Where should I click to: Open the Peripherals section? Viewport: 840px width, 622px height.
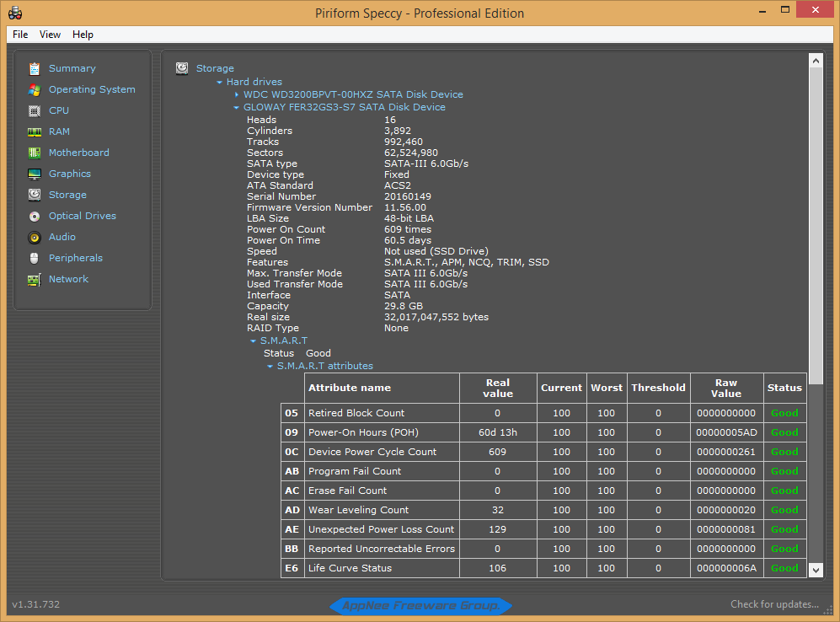point(76,258)
